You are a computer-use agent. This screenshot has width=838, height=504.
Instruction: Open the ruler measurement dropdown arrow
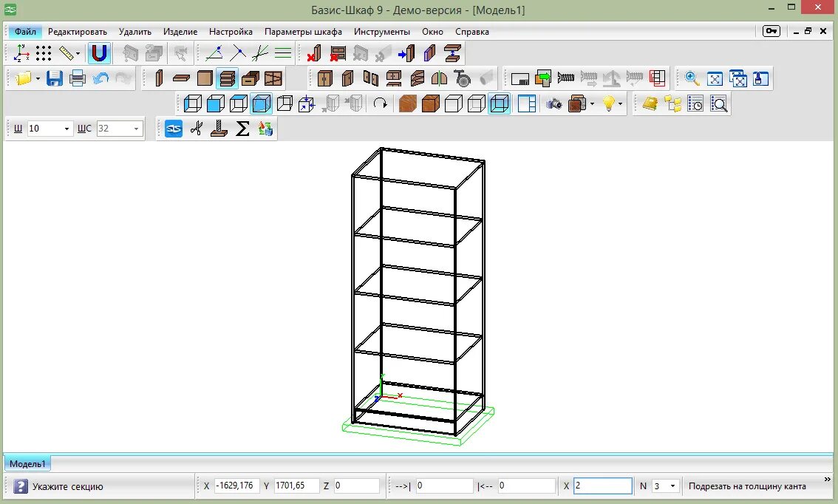pyautogui.click(x=78, y=53)
